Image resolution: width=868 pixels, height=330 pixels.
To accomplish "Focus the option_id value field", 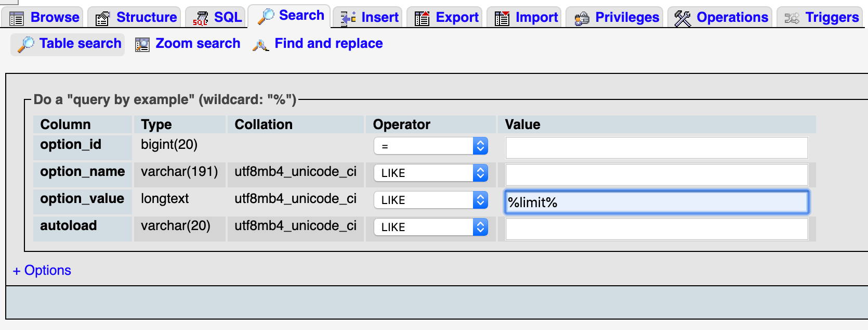I will (656, 148).
